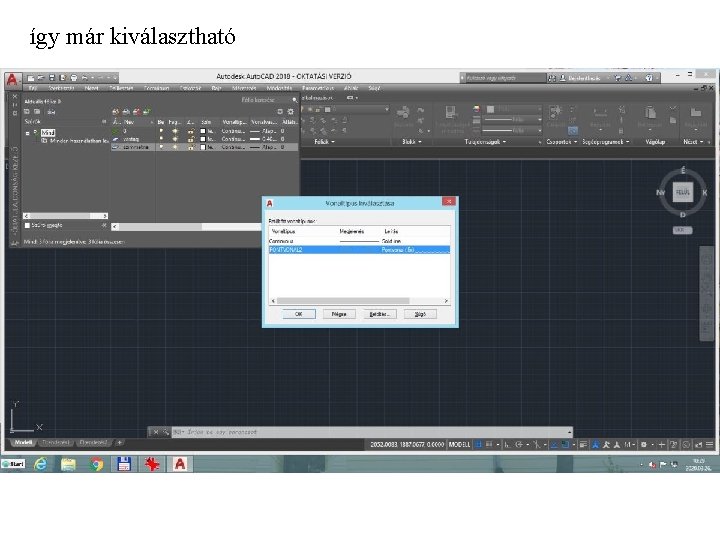720x540 pixels.
Task: Open the Módosítás menu
Action: pyautogui.click(x=279, y=88)
